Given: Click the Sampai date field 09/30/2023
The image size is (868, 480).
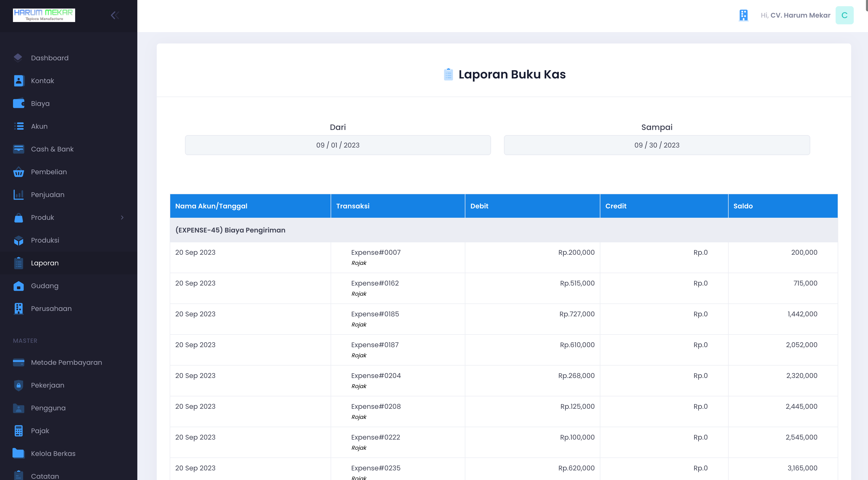Looking at the screenshot, I should pos(657,145).
